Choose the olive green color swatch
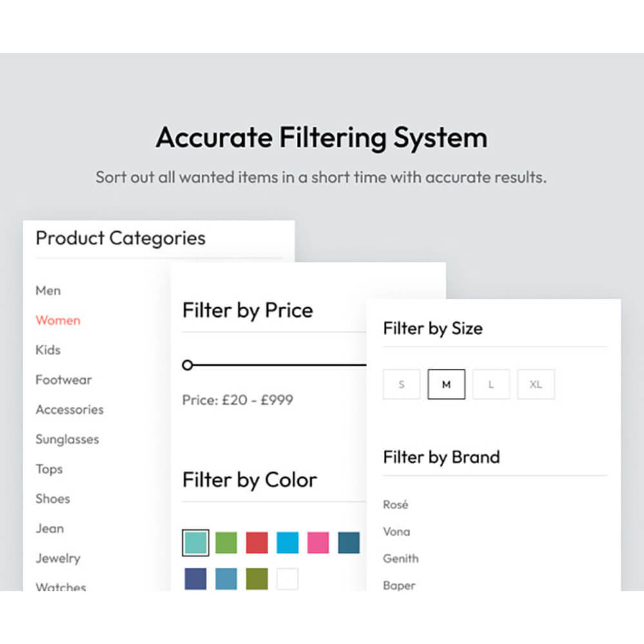644x644 pixels. tap(257, 579)
